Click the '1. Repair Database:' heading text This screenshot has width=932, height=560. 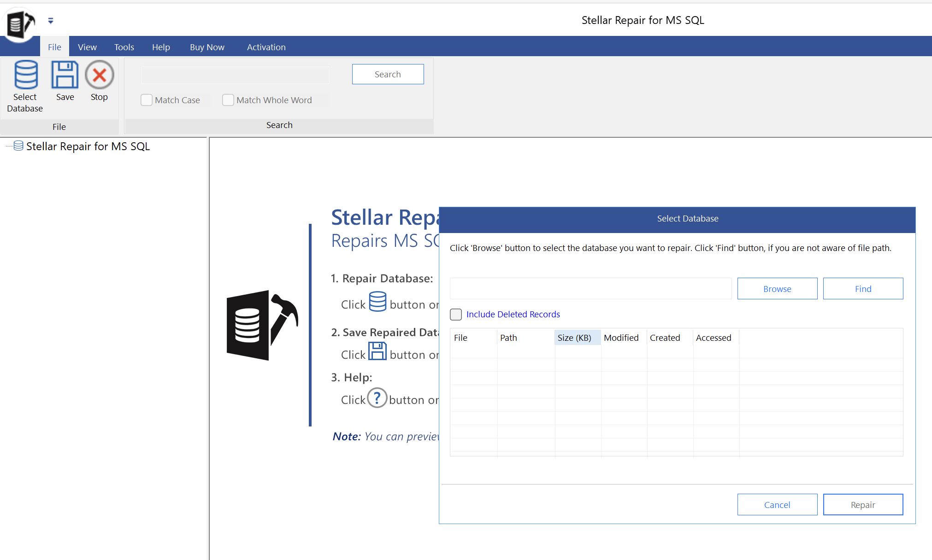click(x=382, y=278)
